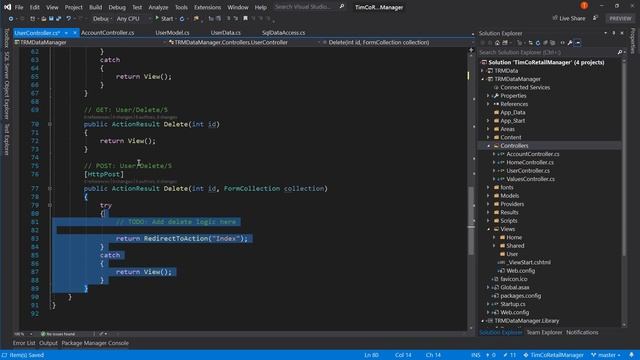Click the TimCoRetailManager repository indicator
The height and width of the screenshot is (360, 640).
click(553, 355)
